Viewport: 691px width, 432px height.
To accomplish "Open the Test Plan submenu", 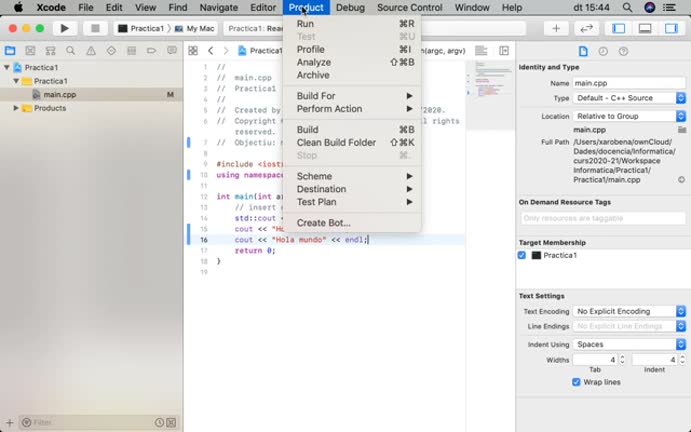I will pyautogui.click(x=352, y=202).
